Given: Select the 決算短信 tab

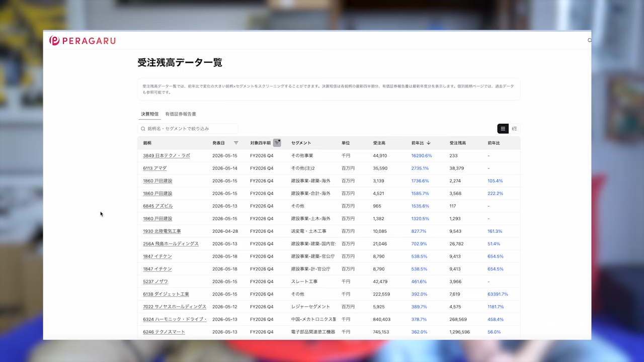Looking at the screenshot, I should 149,114.
